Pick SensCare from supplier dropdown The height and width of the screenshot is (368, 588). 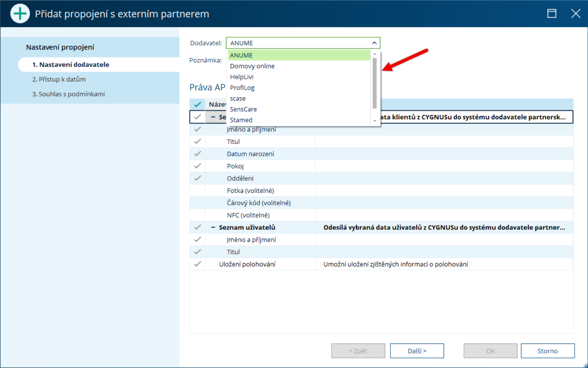[299, 109]
